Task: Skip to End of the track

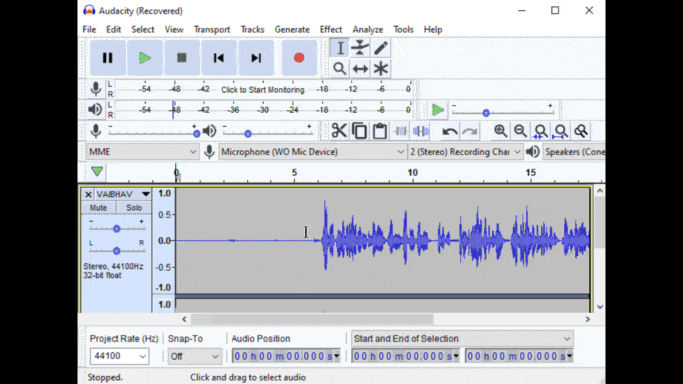Action: (256, 58)
